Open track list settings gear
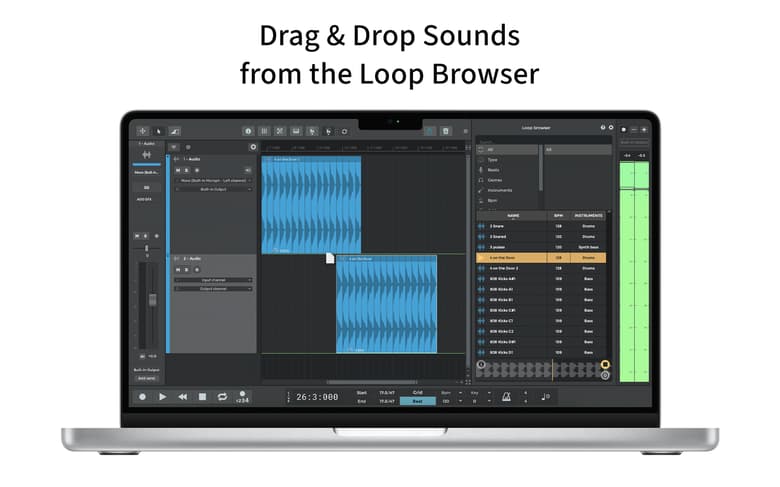780x487 pixels. [x=253, y=147]
